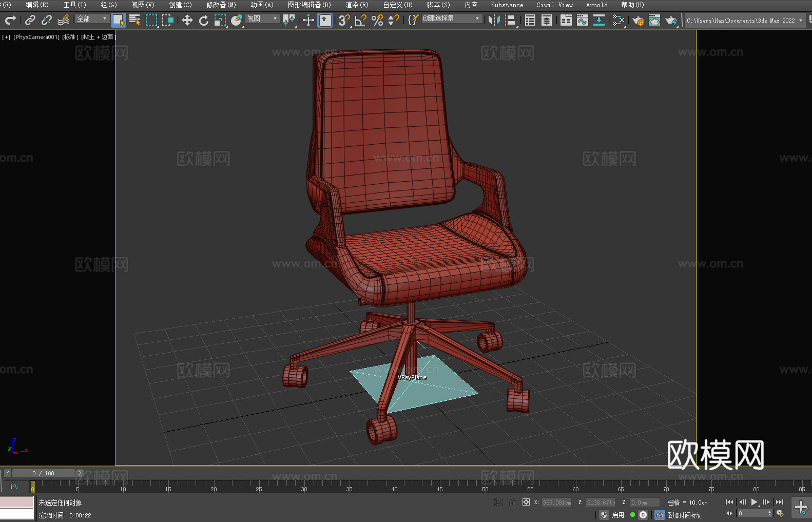Open the 组(G) menu
The image size is (812, 522).
pos(109,5)
